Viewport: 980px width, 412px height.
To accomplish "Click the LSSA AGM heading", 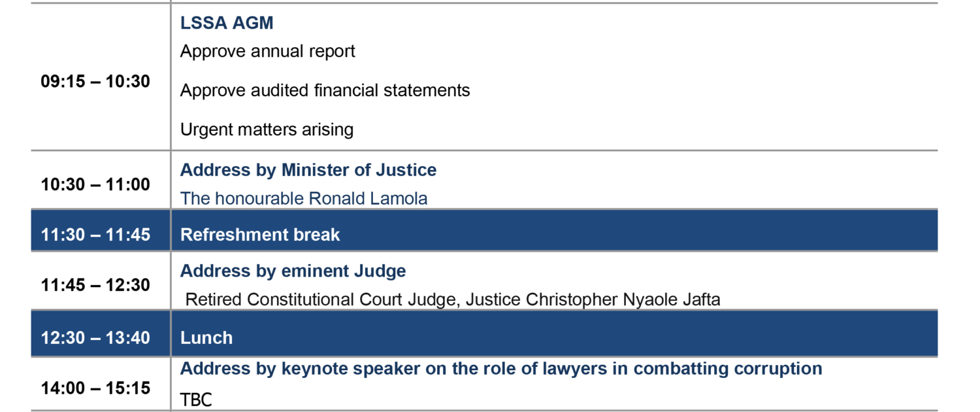I will point(227,23).
